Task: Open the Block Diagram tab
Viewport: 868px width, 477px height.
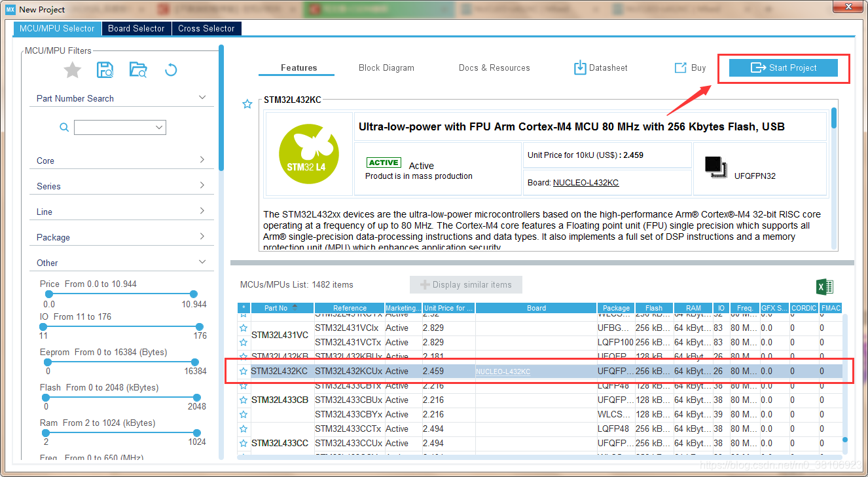Action: 386,68
